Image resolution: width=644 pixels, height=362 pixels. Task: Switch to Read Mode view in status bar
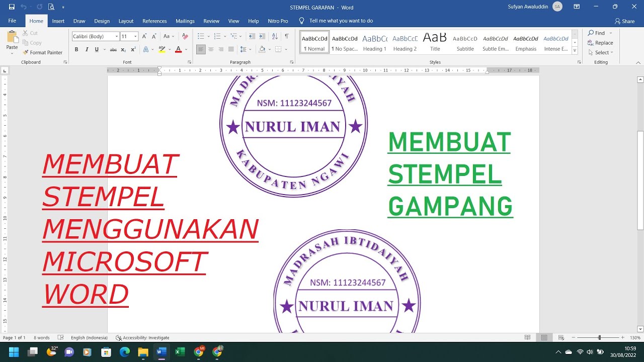tap(527, 337)
